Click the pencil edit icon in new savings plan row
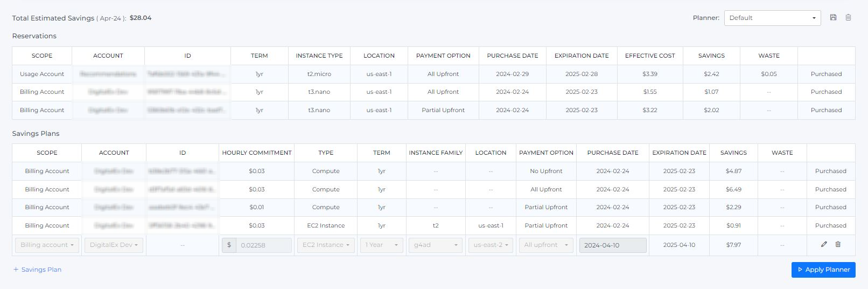 coord(824,244)
